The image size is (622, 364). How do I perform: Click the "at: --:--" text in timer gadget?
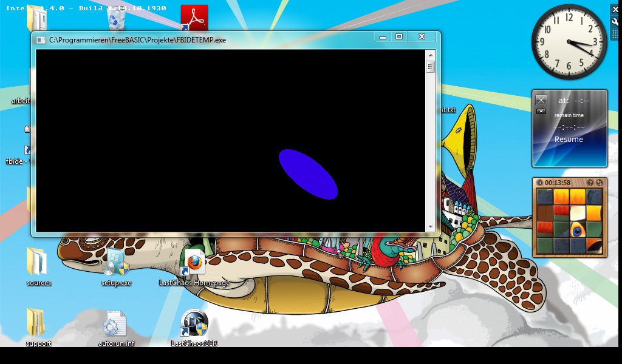click(x=573, y=101)
